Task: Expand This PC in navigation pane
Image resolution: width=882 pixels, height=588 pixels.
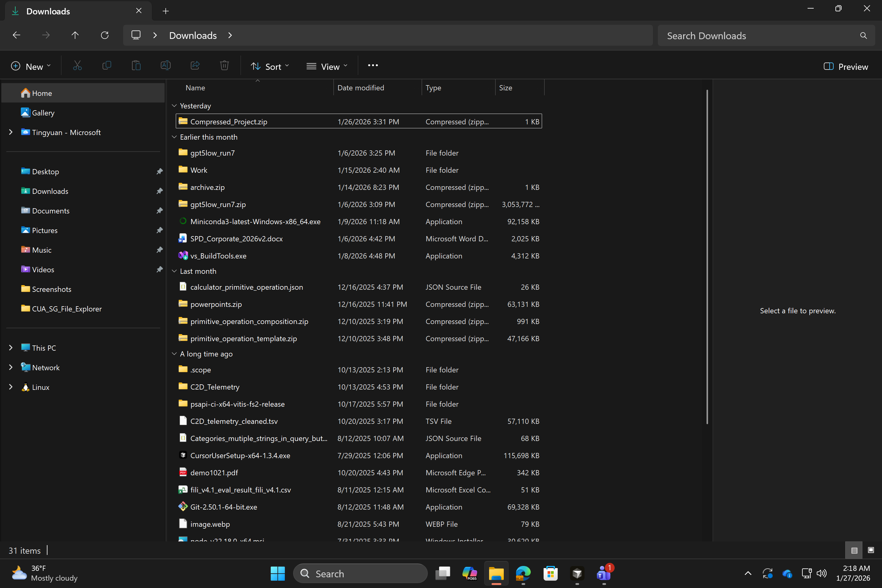Action: tap(10, 348)
